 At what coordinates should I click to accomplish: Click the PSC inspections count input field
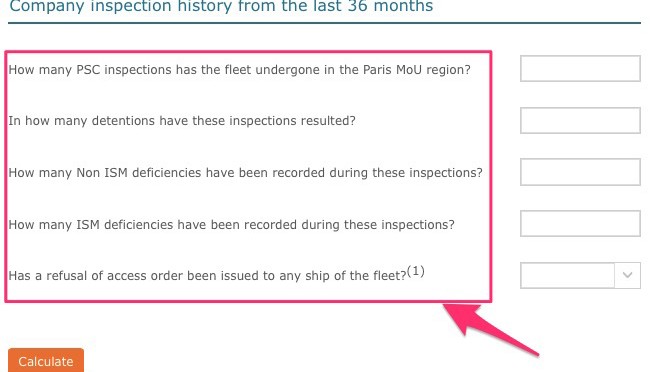coord(580,68)
